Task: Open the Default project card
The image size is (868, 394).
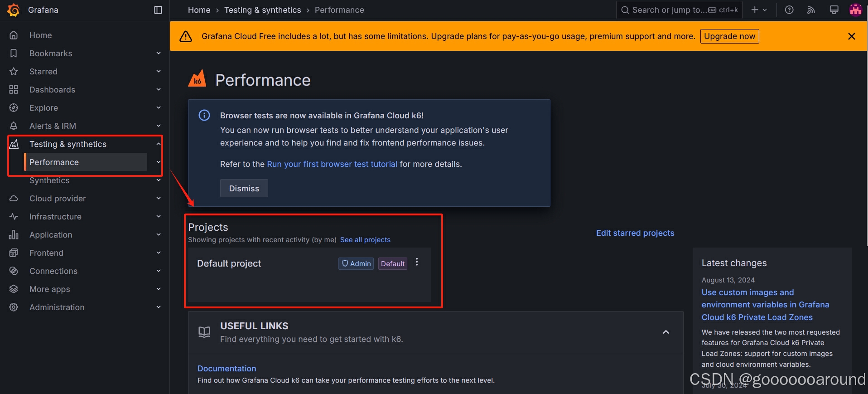Action: tap(309, 275)
